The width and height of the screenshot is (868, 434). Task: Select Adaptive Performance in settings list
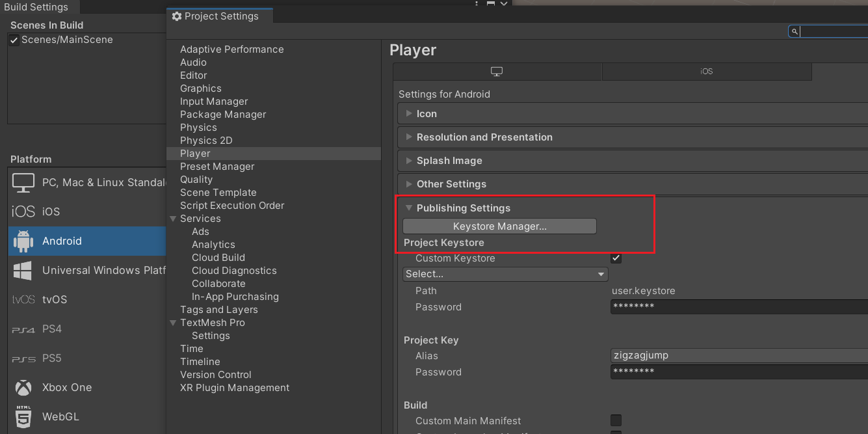pos(231,49)
